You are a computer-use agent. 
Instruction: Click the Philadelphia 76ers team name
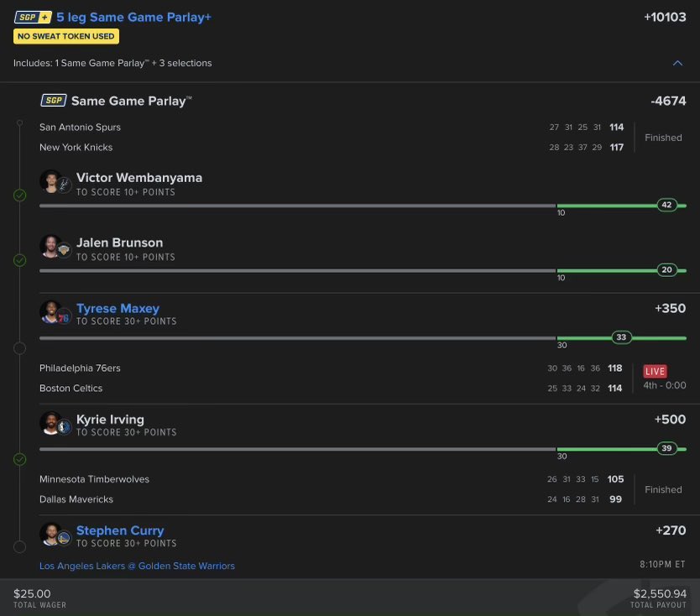tap(80, 368)
